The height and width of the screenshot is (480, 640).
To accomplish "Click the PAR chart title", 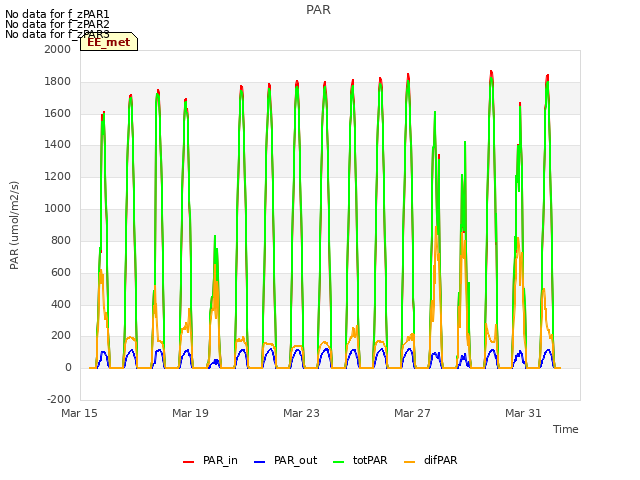I will coord(318,10).
